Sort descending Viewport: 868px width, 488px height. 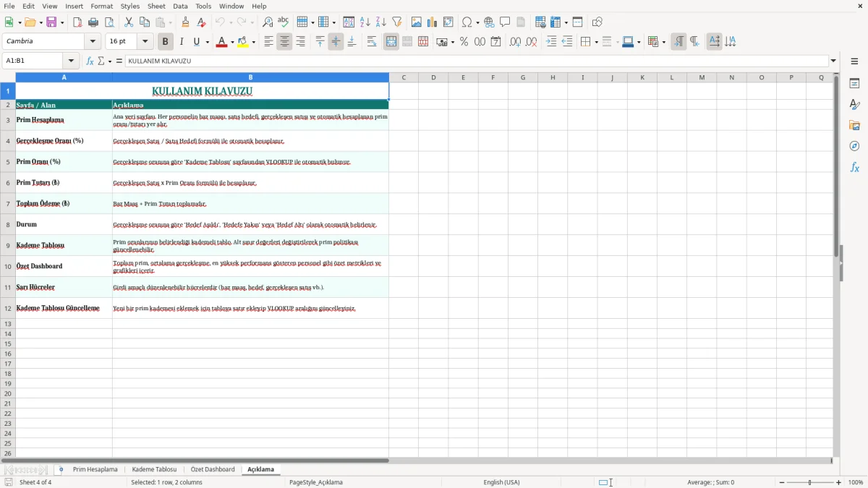point(381,22)
